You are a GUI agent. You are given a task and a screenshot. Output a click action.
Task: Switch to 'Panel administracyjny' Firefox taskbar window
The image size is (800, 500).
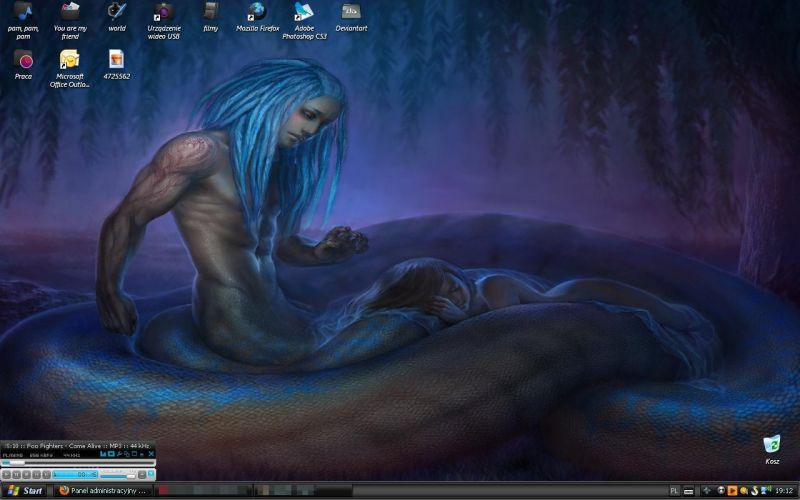(102, 491)
